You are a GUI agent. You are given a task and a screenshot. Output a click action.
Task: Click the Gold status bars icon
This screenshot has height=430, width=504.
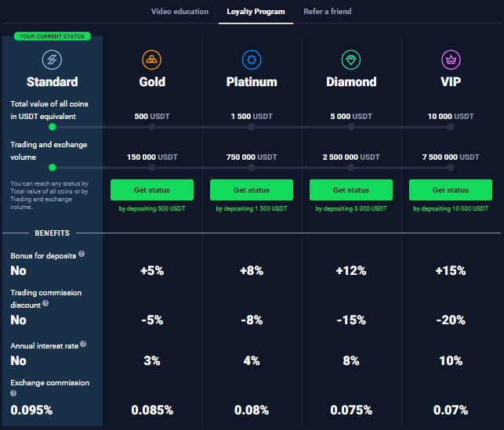point(152,60)
